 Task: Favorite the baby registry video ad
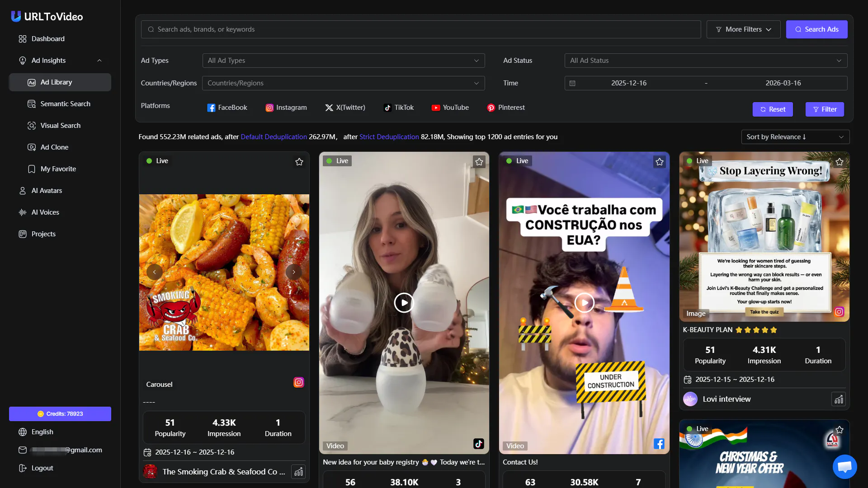click(x=479, y=162)
